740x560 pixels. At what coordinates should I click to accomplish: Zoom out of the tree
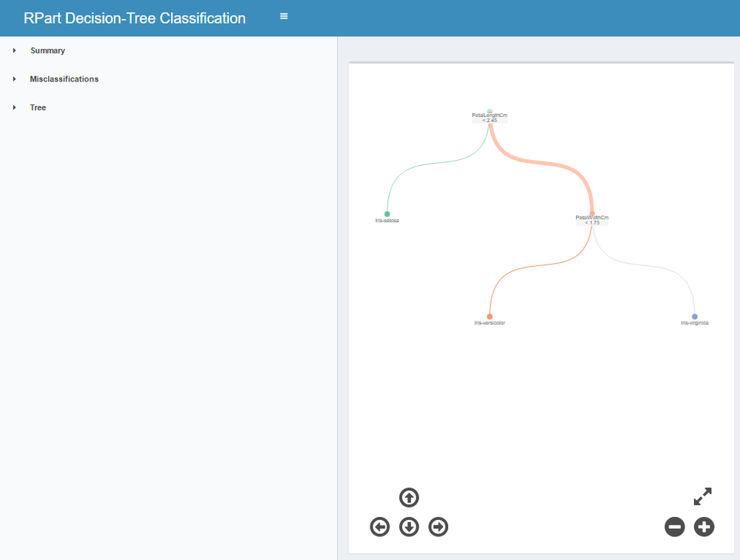pyautogui.click(x=674, y=527)
